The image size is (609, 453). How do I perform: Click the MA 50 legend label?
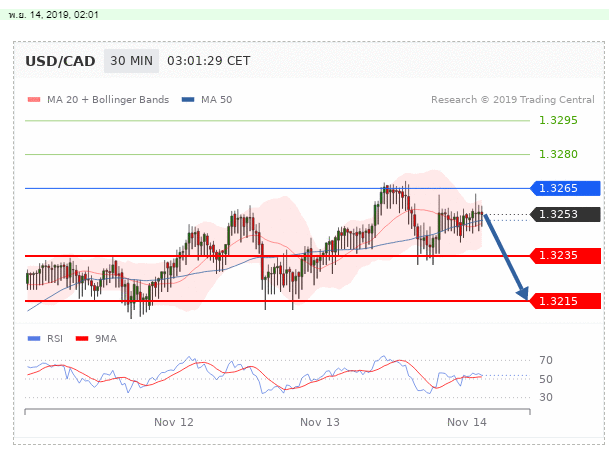(216, 100)
